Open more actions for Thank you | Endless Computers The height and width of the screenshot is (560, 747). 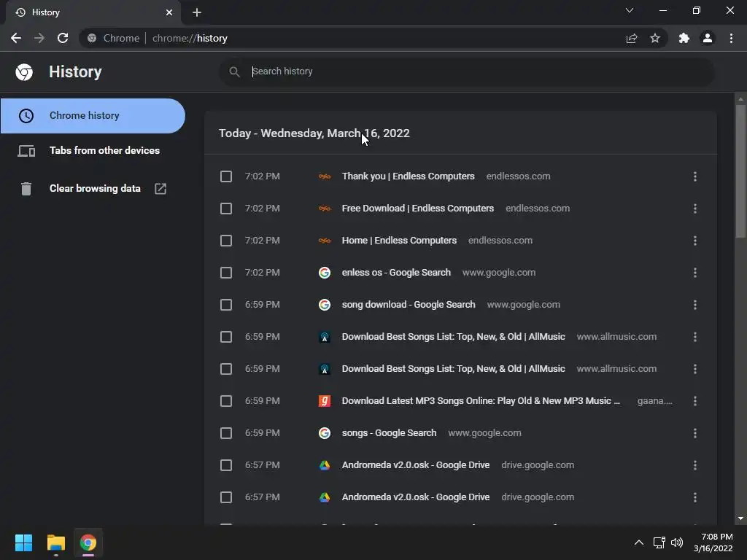click(695, 176)
